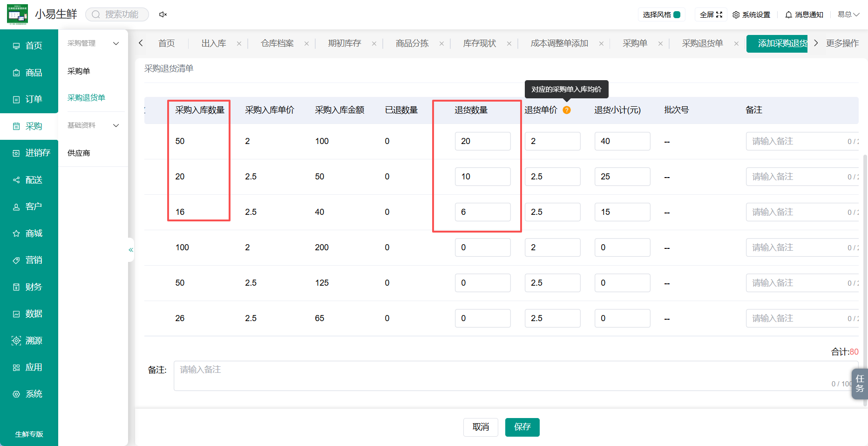Open 消息通知 notifications bell

click(804, 15)
